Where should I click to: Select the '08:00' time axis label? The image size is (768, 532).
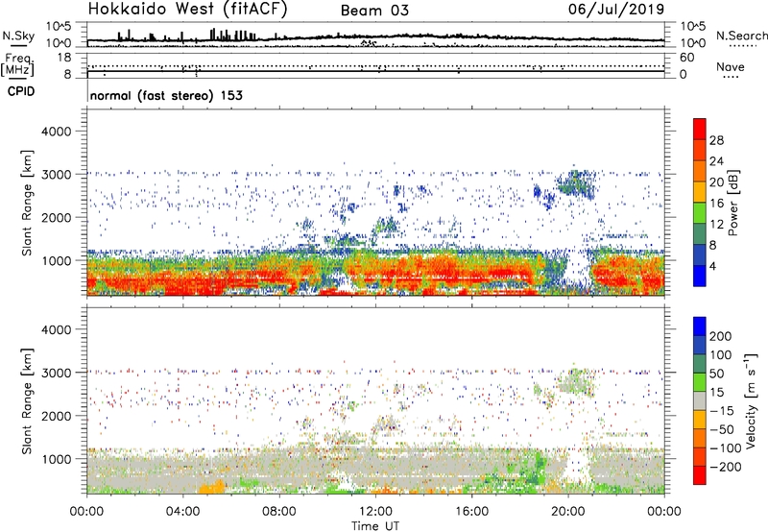pyautogui.click(x=279, y=512)
